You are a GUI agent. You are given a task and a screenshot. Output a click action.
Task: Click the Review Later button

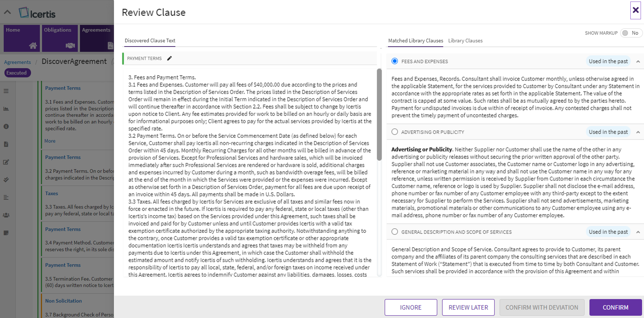tap(468, 307)
